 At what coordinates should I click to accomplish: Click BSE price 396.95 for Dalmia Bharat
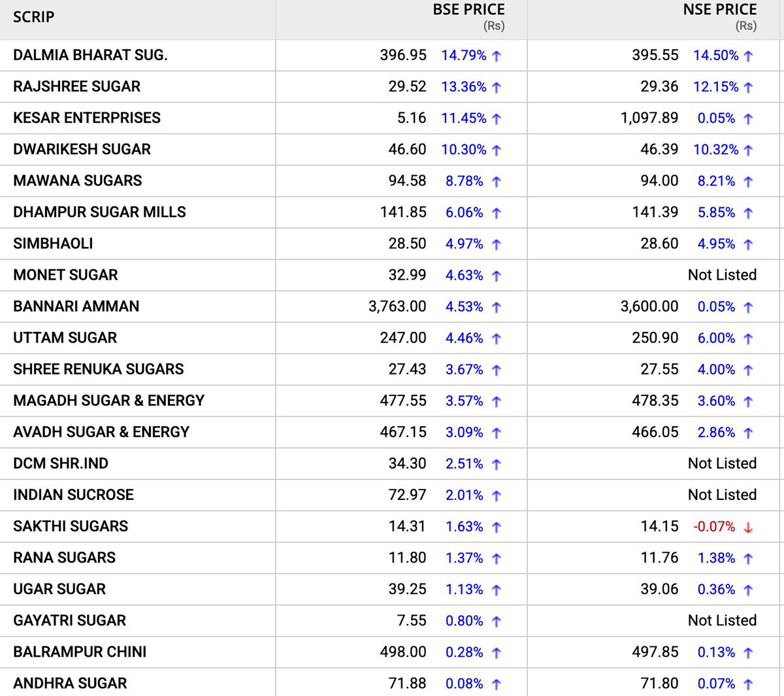[x=403, y=55]
